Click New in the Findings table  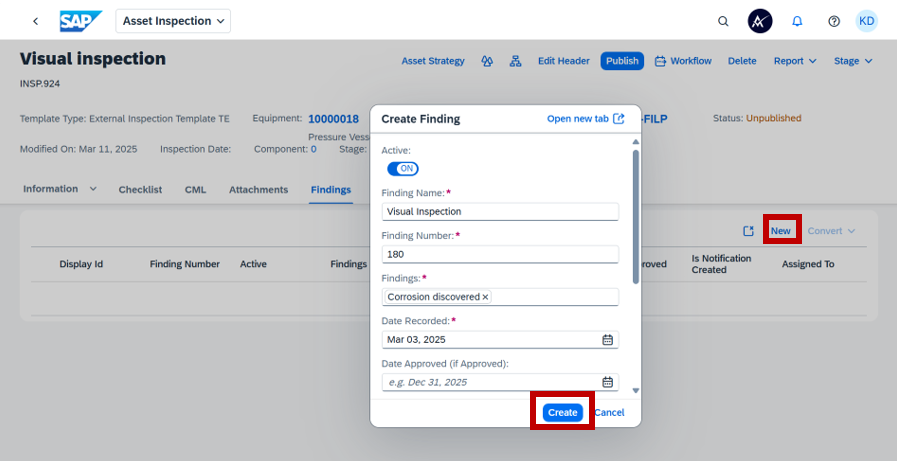point(780,231)
